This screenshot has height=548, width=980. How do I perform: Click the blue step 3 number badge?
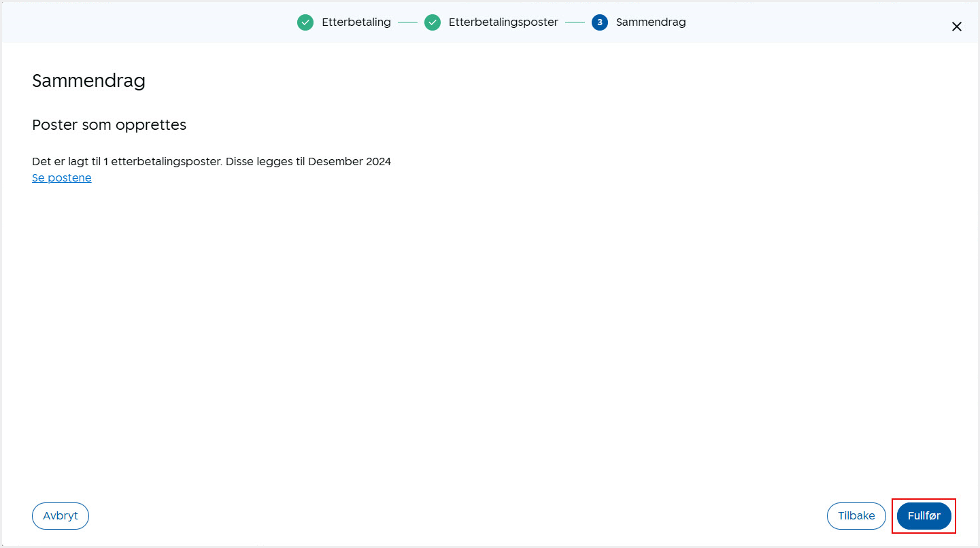point(599,22)
